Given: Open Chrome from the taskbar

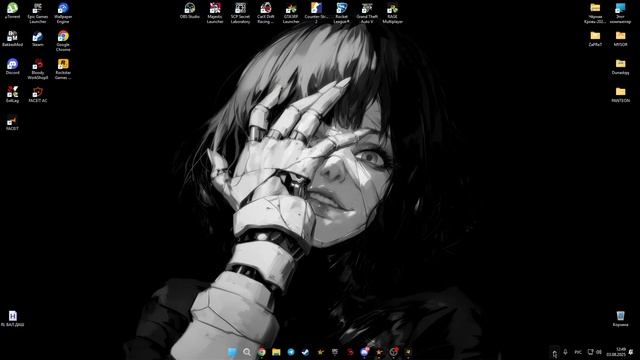Looking at the screenshot, I should 261,352.
